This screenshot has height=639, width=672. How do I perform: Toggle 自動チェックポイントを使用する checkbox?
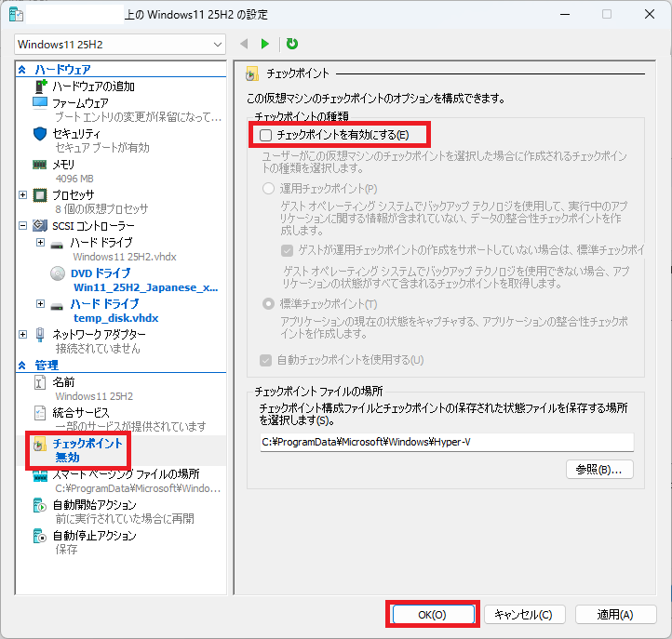265,360
